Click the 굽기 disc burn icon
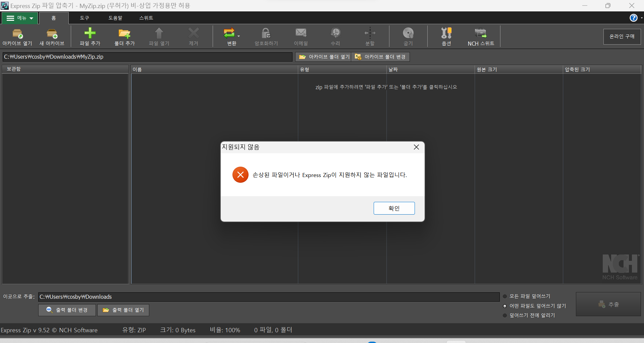 point(408,33)
